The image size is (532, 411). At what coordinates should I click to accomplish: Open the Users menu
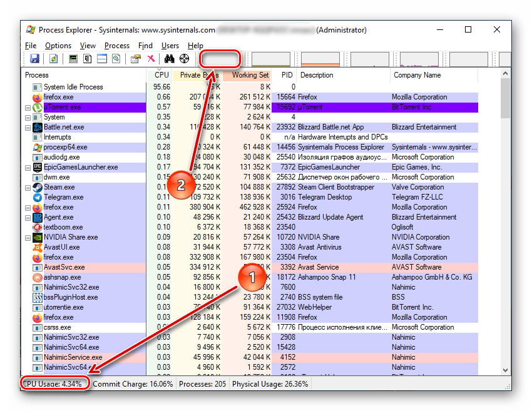point(170,46)
